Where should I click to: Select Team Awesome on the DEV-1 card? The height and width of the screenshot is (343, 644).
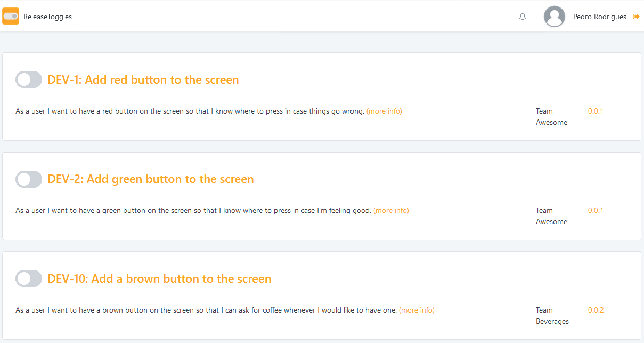[x=552, y=117]
